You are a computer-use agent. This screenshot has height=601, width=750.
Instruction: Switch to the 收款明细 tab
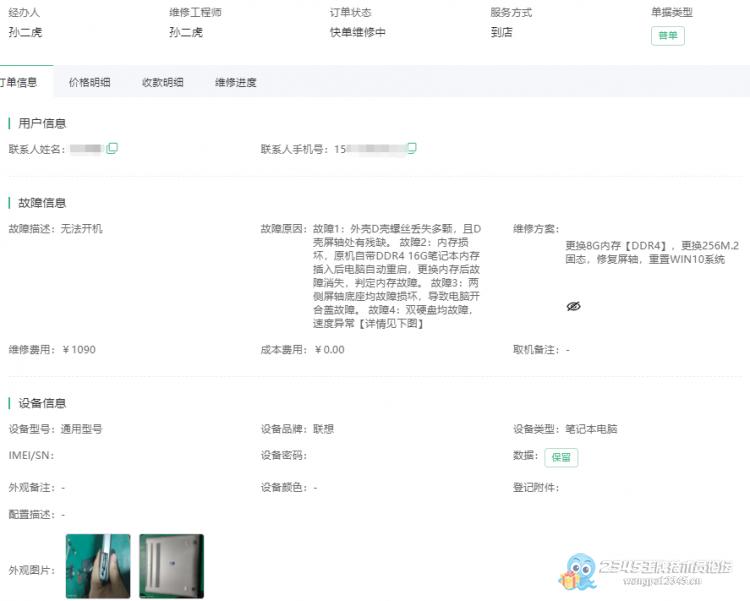163,82
